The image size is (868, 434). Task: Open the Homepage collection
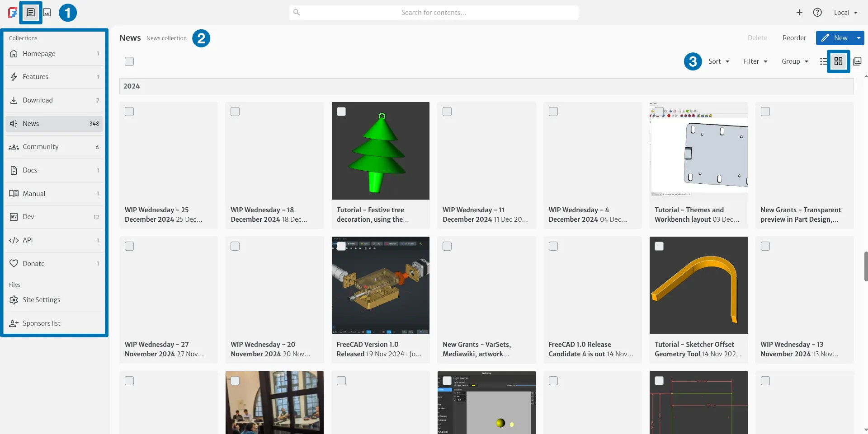54,54
